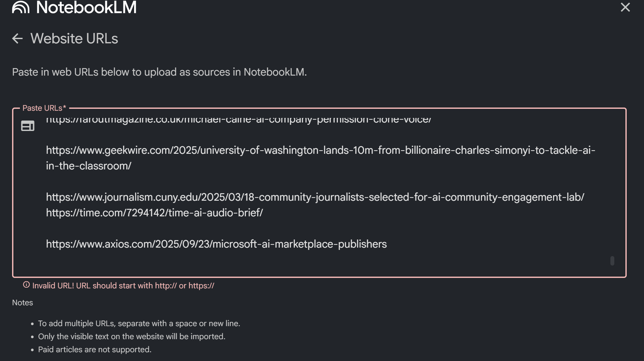This screenshot has height=361, width=644.
Task: Click the web page icon in URL box
Action: click(x=28, y=126)
